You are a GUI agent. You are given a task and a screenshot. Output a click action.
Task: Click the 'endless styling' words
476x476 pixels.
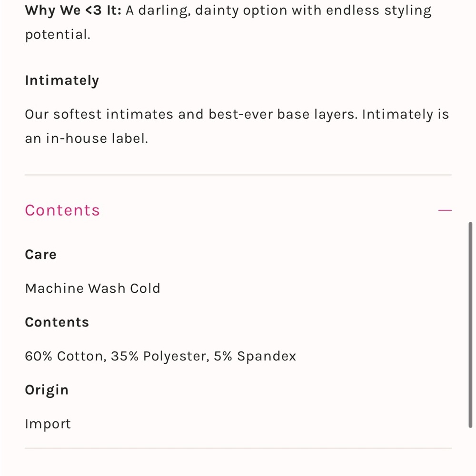click(378, 10)
